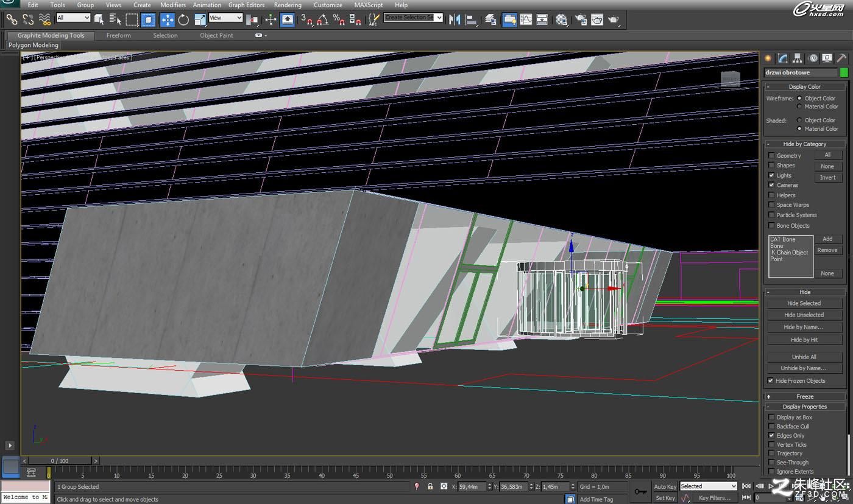Viewport: 853px width, 504px height.
Task: Enable the Geometry hide category checkbox
Action: click(x=771, y=156)
